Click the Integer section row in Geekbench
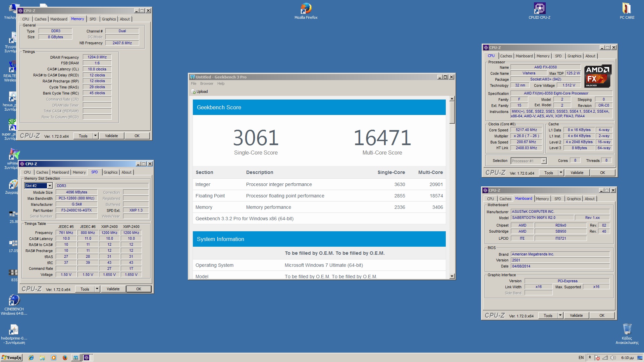Image resolution: width=644 pixels, height=362 pixels. click(x=319, y=184)
